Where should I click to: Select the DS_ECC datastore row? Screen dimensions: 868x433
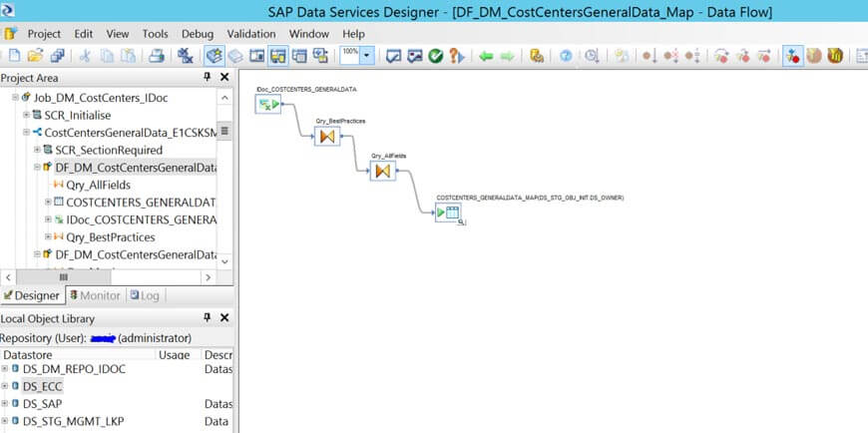point(43,386)
